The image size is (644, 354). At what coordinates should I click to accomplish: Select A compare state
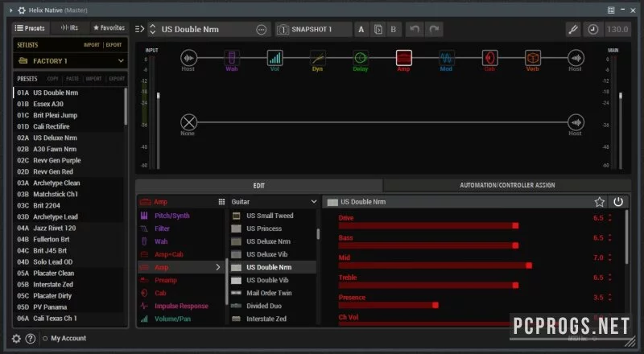361,29
